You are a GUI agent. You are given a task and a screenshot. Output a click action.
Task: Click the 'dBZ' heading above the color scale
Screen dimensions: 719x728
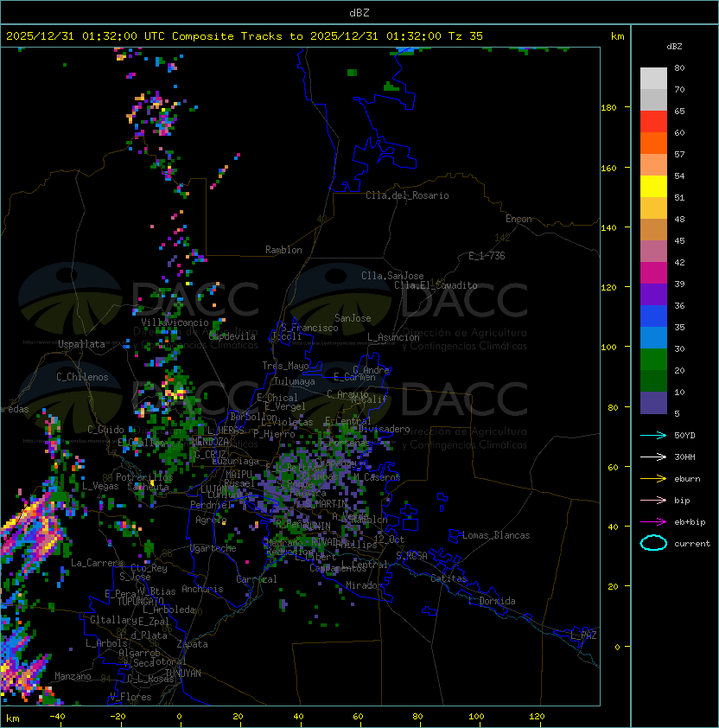click(x=674, y=47)
